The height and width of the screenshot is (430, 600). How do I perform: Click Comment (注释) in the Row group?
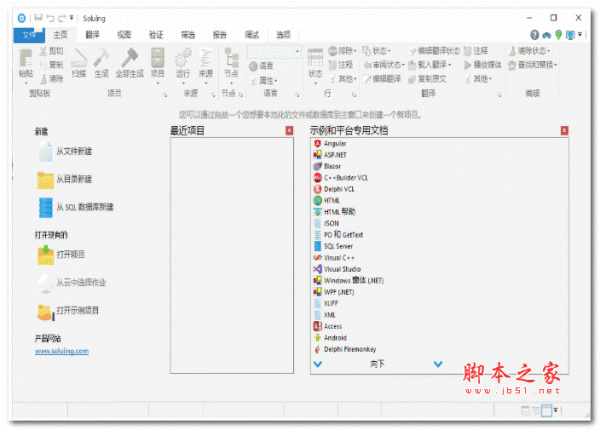[x=341, y=65]
